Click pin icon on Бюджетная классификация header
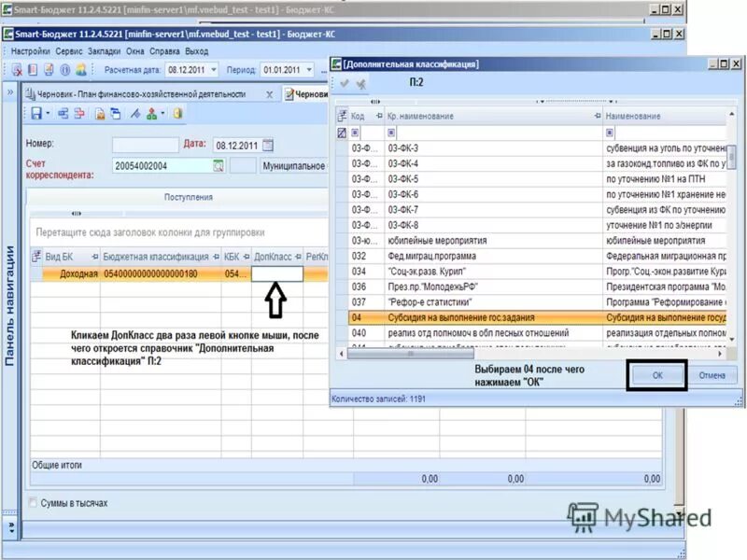 point(216,257)
